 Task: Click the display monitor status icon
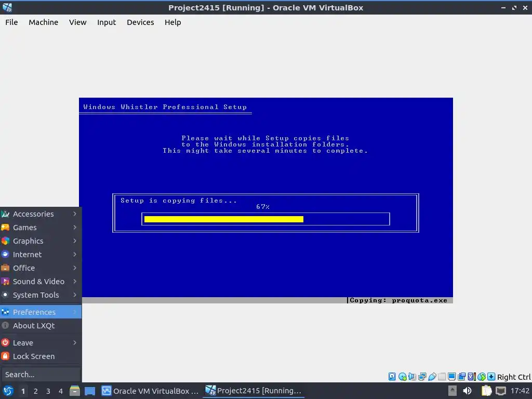pos(451,377)
